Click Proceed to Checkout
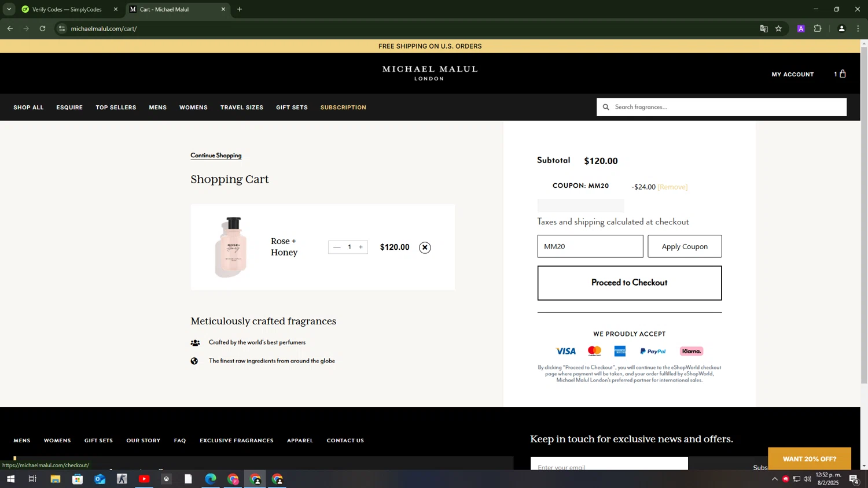 coord(630,283)
